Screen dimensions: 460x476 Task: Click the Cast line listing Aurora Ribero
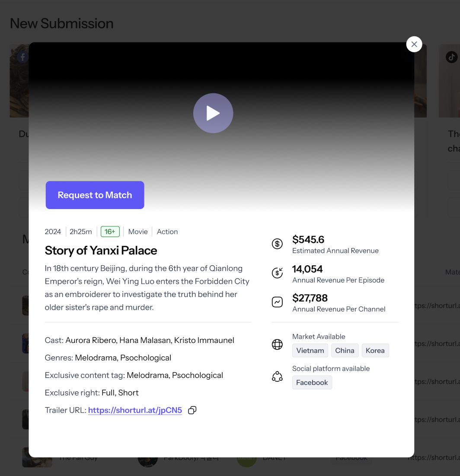click(140, 340)
